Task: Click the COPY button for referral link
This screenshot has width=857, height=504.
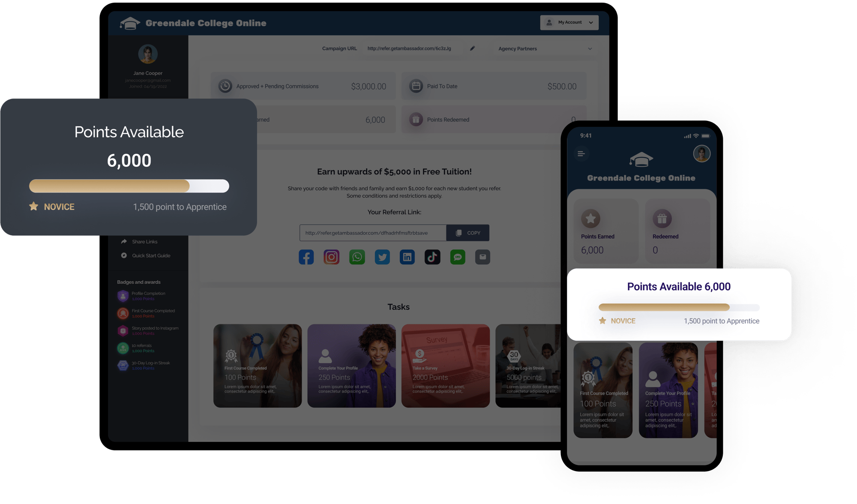Action: [468, 233]
